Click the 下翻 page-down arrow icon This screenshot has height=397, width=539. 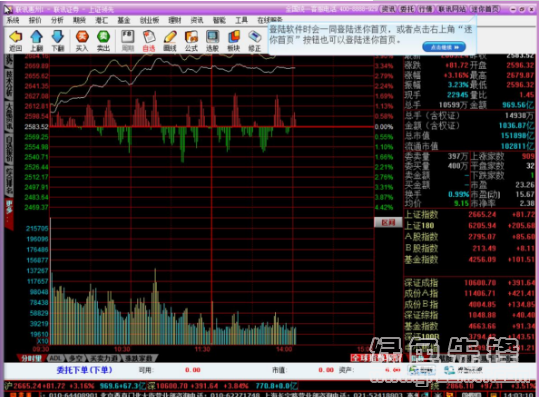(57, 37)
